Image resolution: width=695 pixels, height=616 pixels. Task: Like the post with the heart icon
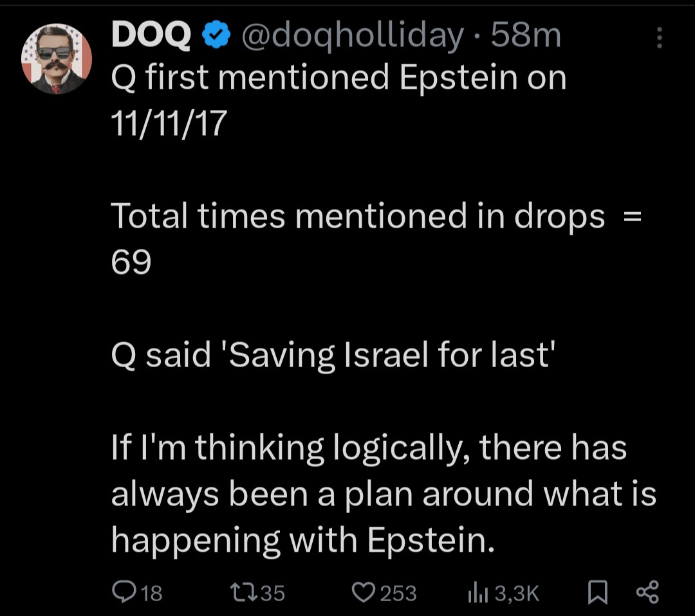(366, 592)
